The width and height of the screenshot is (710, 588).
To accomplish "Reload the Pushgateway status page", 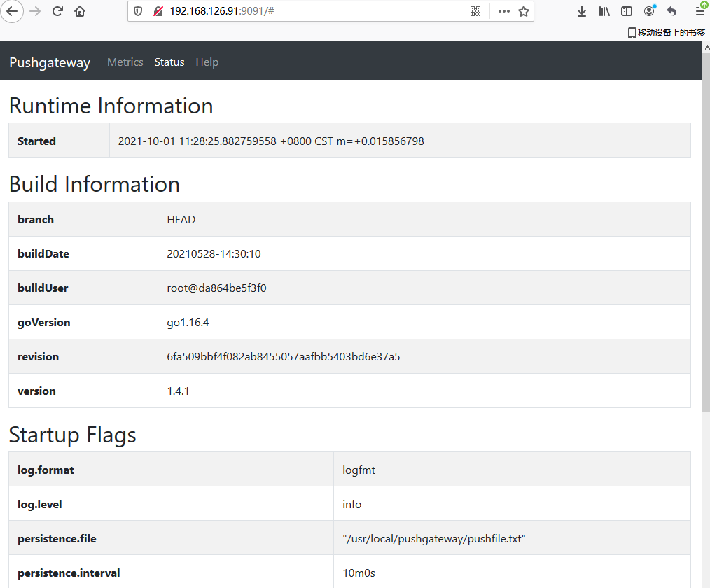I will [x=57, y=11].
